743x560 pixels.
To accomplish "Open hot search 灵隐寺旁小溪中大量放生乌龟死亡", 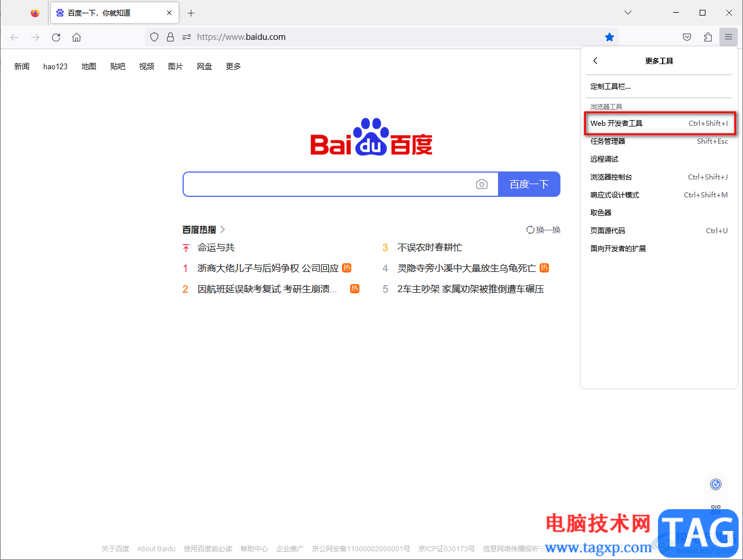I will tap(467, 268).
